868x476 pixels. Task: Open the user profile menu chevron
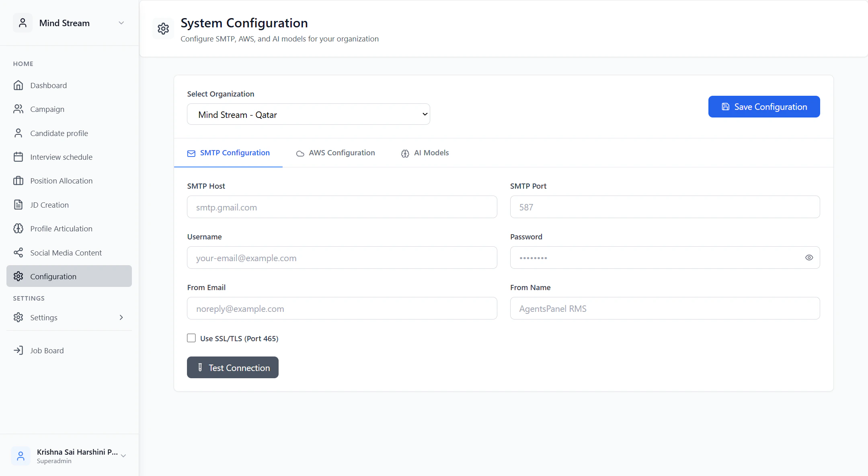pyautogui.click(x=123, y=456)
